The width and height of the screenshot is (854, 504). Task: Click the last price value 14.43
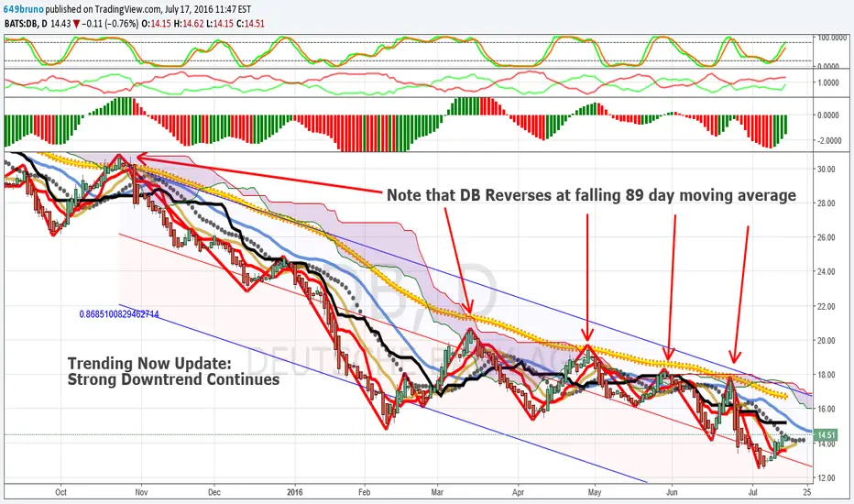(61, 24)
